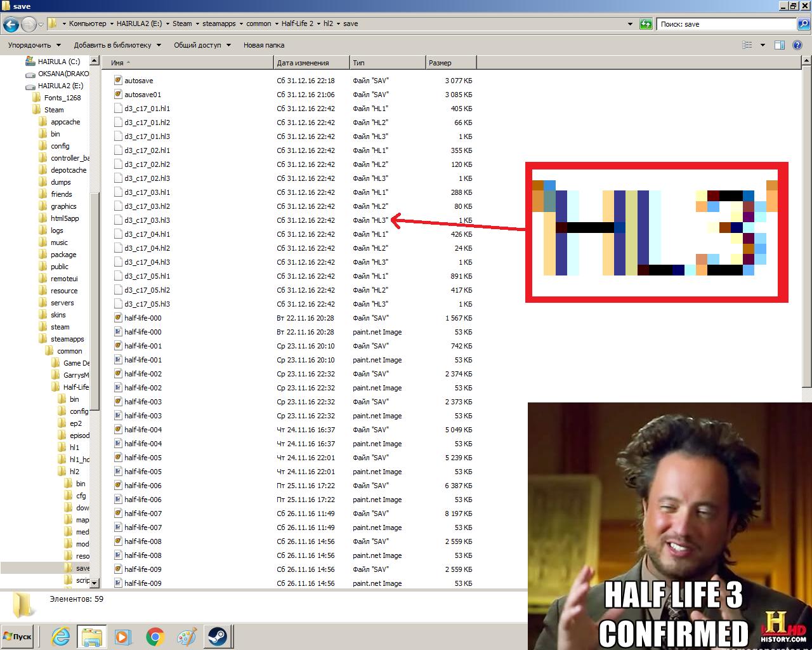This screenshot has width=812, height=650.
Task: Open the Пуск Start button
Action: [18, 636]
